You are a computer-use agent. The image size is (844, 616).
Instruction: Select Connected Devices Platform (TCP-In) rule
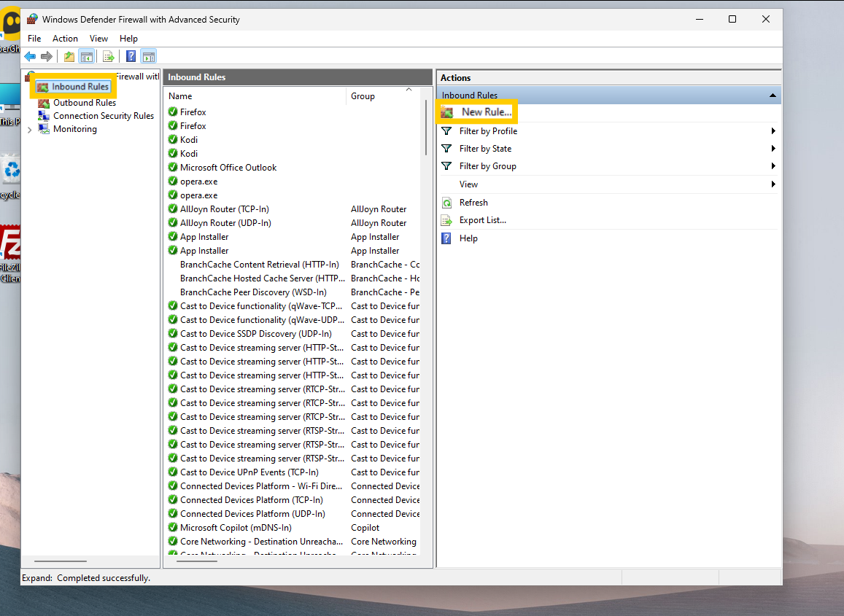[252, 500]
